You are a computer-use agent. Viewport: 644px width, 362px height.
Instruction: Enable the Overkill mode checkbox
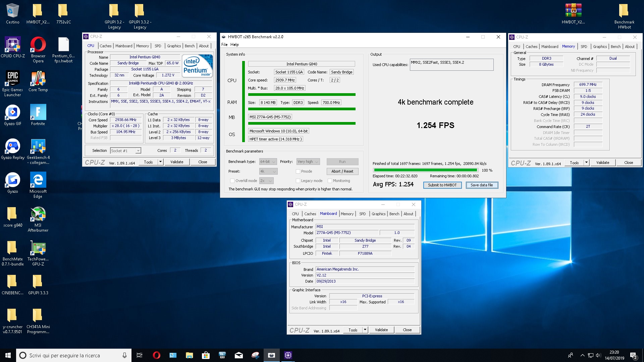pos(232,181)
